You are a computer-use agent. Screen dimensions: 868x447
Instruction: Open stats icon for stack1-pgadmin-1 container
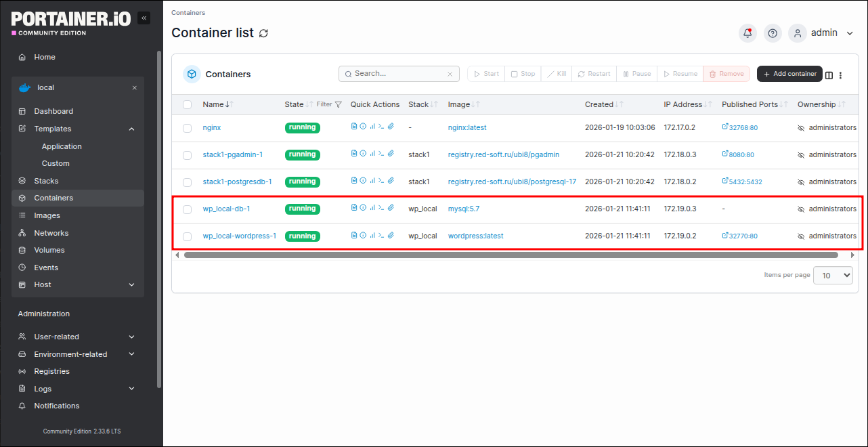point(372,154)
